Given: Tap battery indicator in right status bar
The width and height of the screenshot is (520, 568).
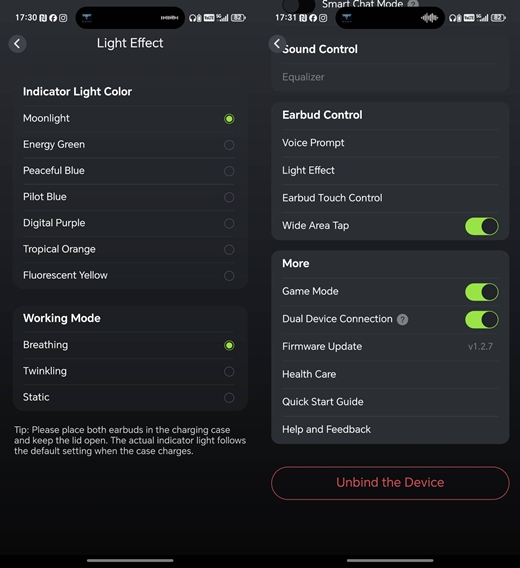Looking at the screenshot, I should click(x=498, y=18).
